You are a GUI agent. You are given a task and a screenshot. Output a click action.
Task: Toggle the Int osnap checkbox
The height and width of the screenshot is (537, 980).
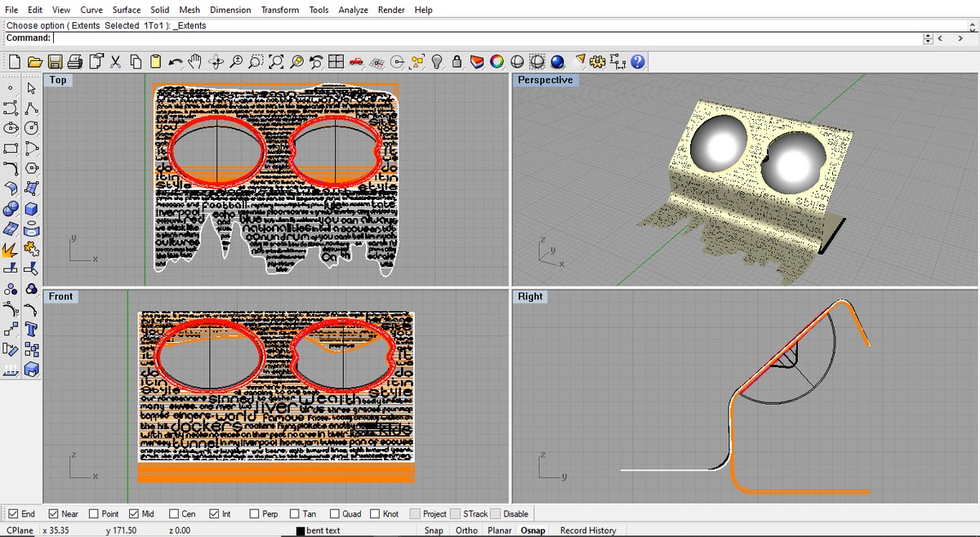tap(214, 514)
